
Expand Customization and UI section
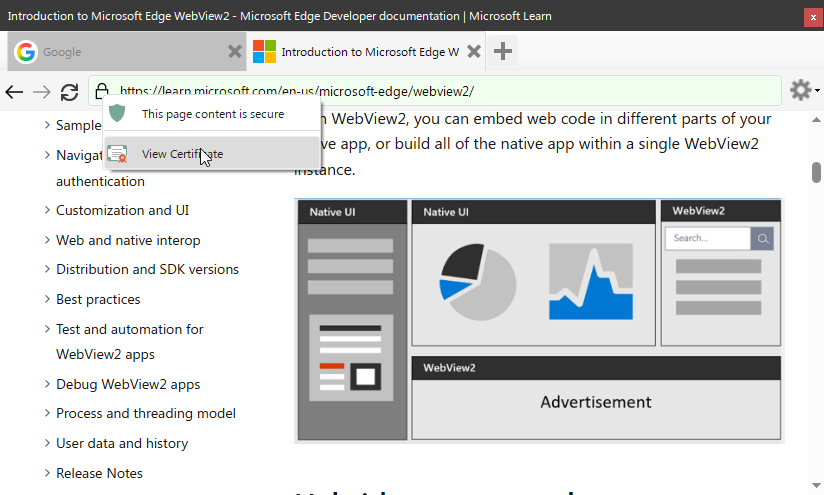(x=122, y=210)
